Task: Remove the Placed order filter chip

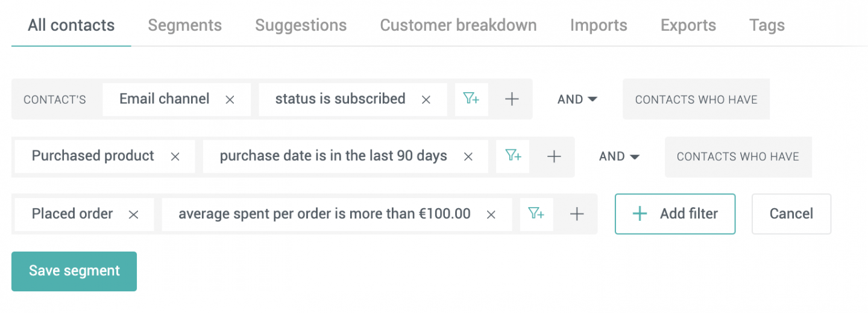Action: point(134,214)
